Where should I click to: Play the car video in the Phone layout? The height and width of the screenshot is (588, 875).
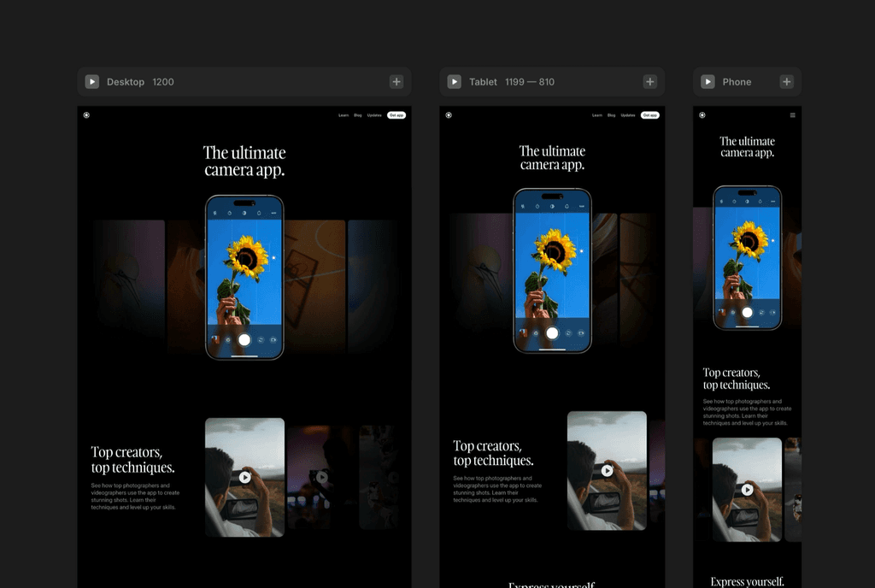click(x=747, y=490)
